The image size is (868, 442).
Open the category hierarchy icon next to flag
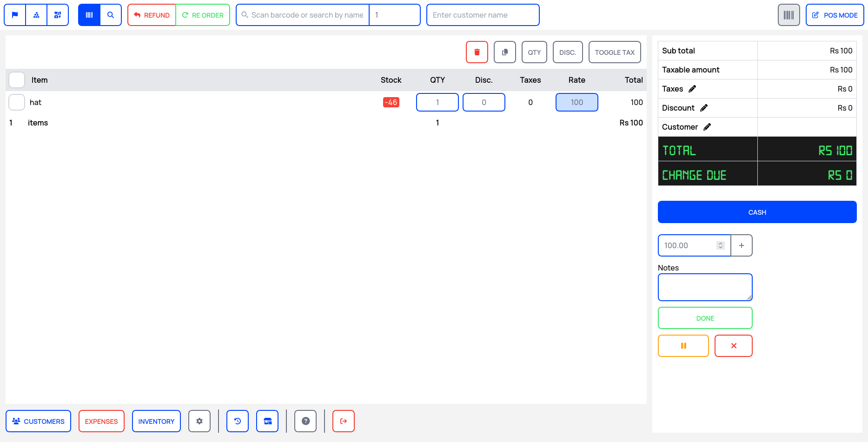[x=36, y=14]
